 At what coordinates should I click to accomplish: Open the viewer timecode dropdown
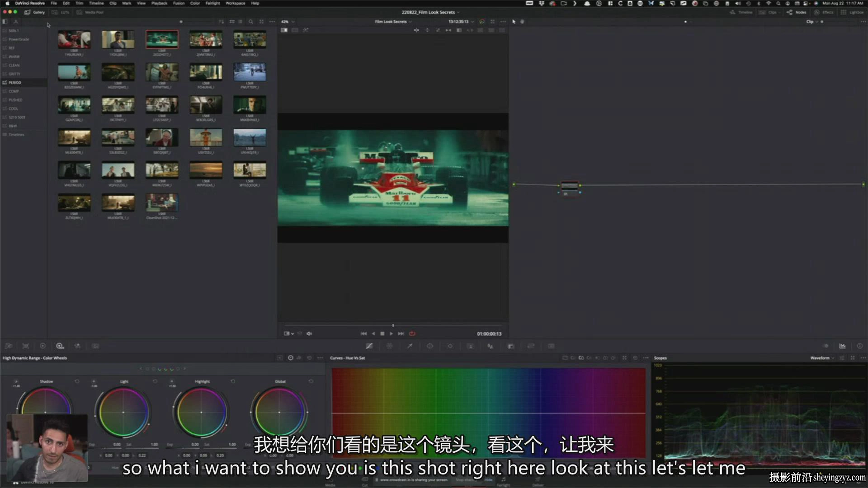461,22
